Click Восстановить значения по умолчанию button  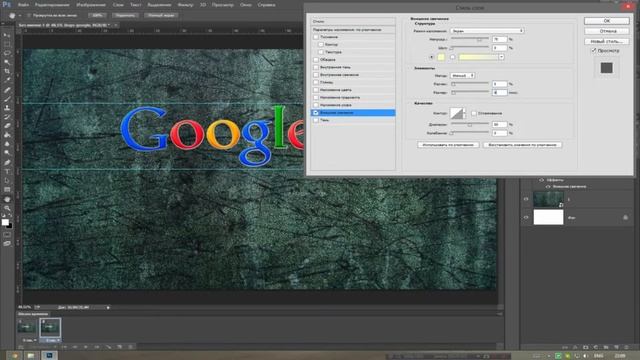522,145
